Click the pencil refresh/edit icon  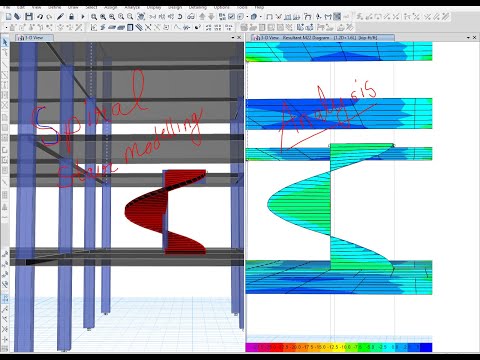(x=60, y=16)
